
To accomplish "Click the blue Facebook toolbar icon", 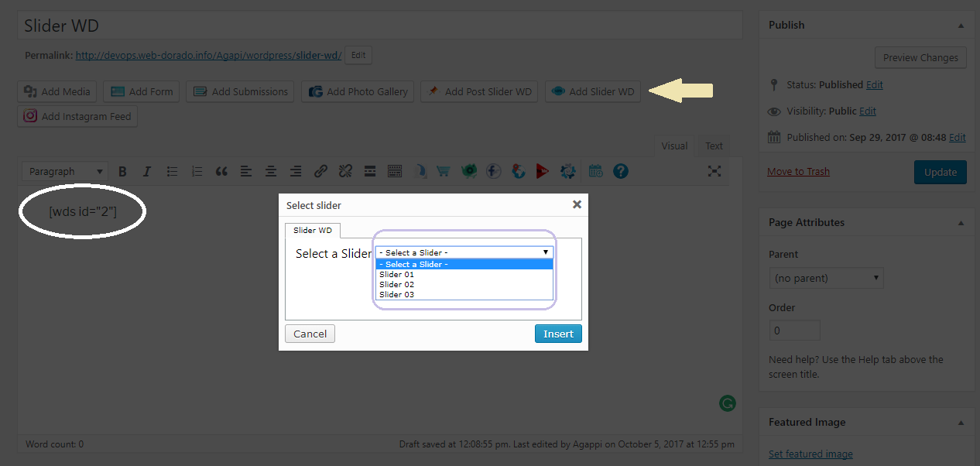I will coord(493,172).
